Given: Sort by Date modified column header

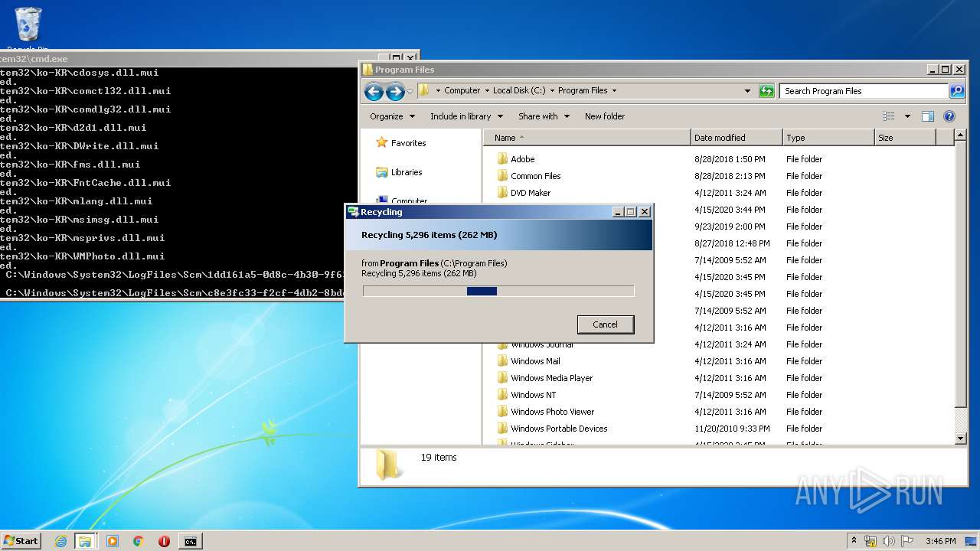Looking at the screenshot, I should pos(737,138).
